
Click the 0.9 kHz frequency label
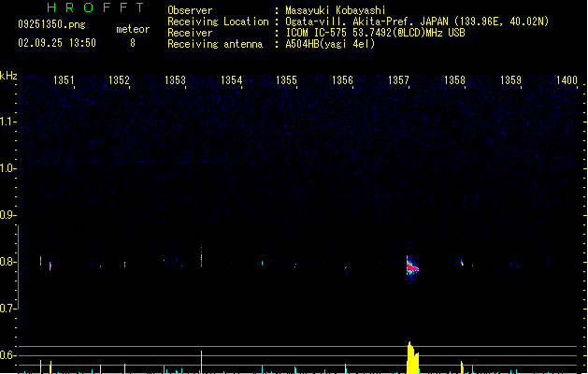coord(7,215)
